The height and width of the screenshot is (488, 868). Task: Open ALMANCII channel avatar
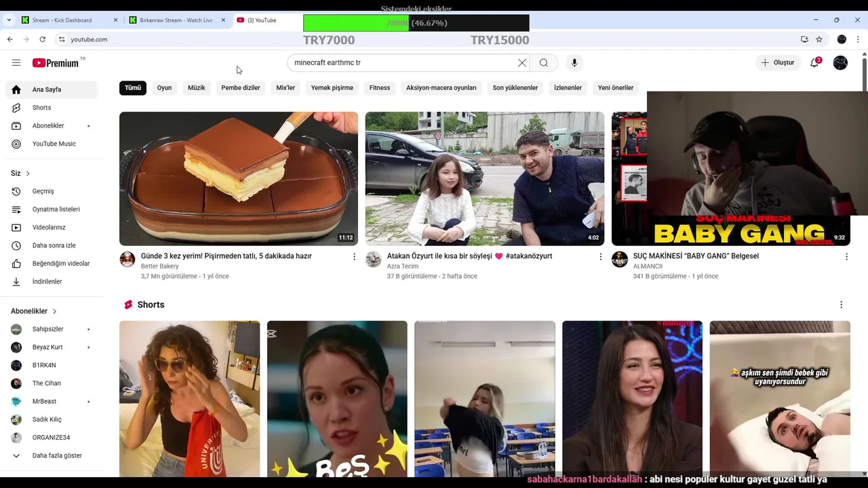pos(620,260)
